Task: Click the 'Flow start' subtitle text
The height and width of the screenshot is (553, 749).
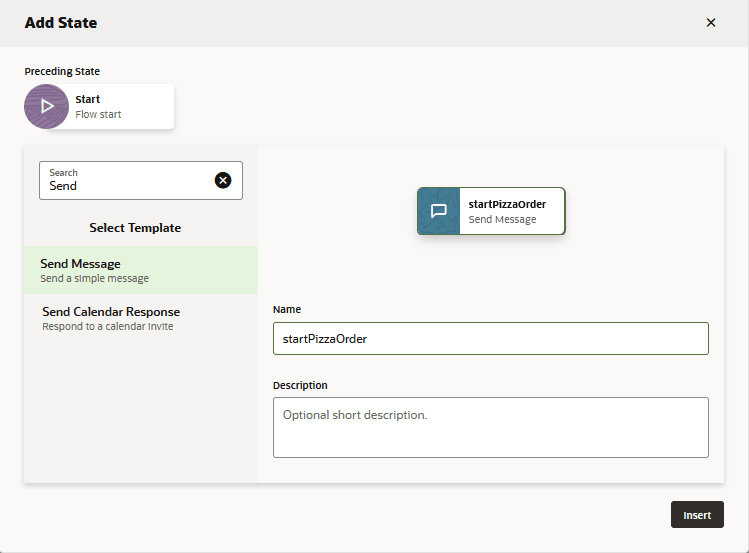Action: [98, 115]
